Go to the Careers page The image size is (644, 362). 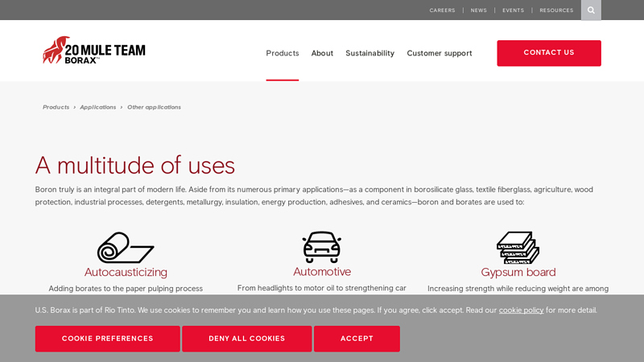442,10
